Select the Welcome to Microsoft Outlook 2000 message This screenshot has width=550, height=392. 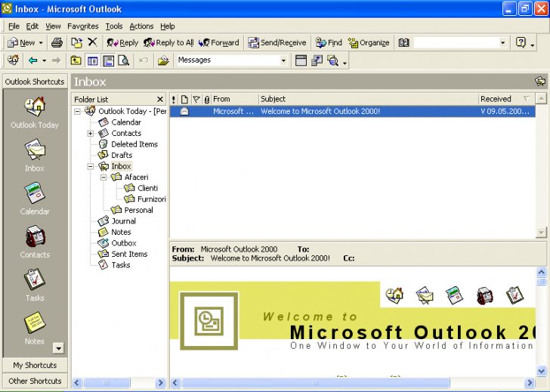[x=353, y=112]
